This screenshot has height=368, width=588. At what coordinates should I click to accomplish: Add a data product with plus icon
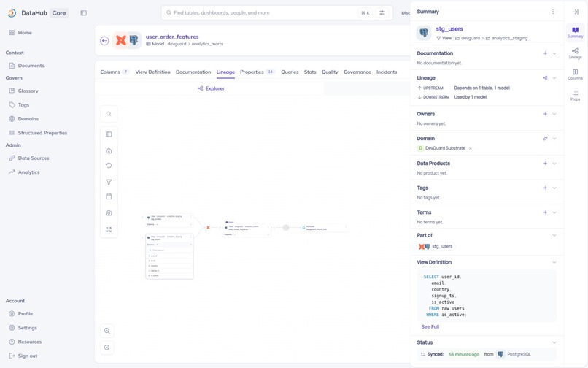point(545,164)
